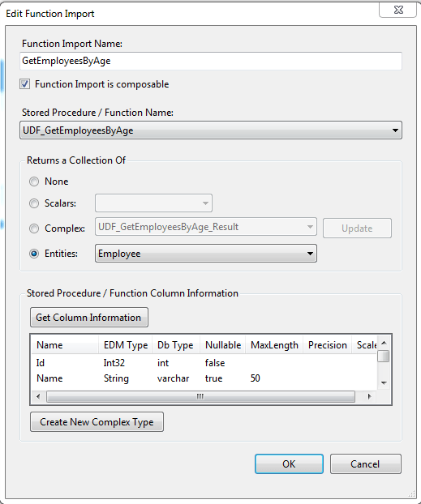
Task: Select the Entities radio button
Action: pos(34,254)
